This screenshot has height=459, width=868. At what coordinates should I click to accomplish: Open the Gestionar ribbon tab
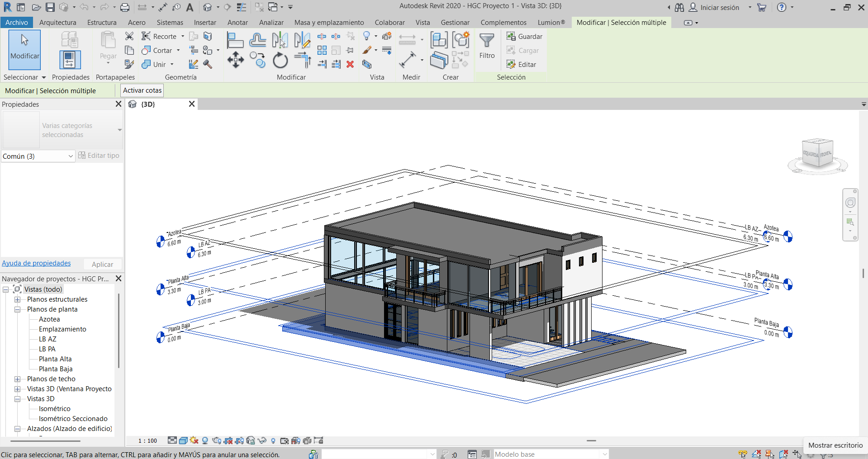455,23
